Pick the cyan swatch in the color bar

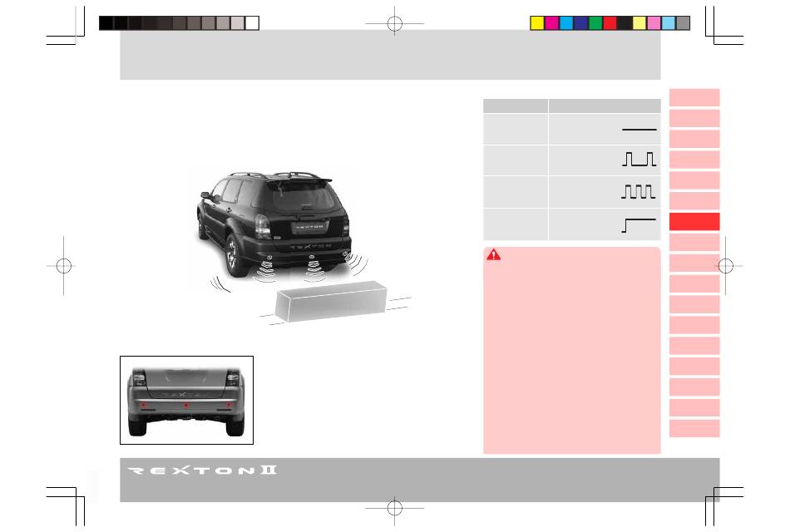click(567, 23)
